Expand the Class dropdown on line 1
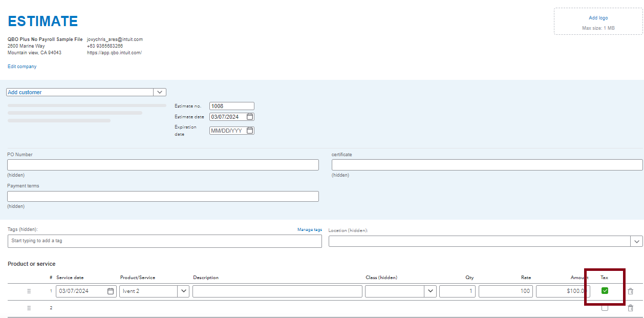Image resolution: width=644 pixels, height=318 pixels. [x=430, y=291]
